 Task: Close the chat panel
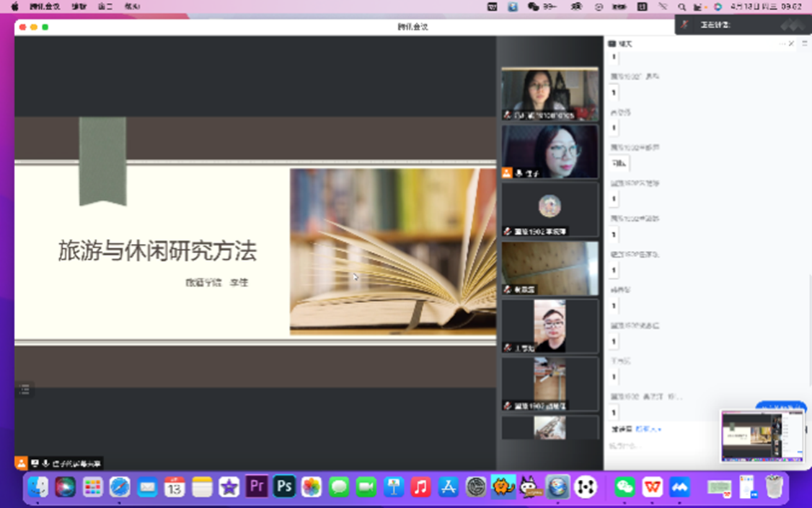(791, 44)
